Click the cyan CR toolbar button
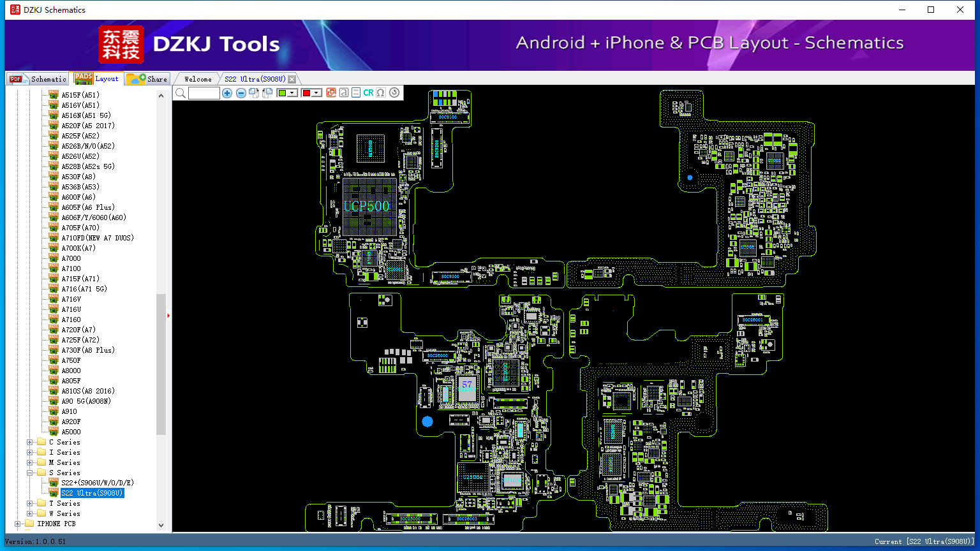This screenshot has height=551, width=980. 368,92
